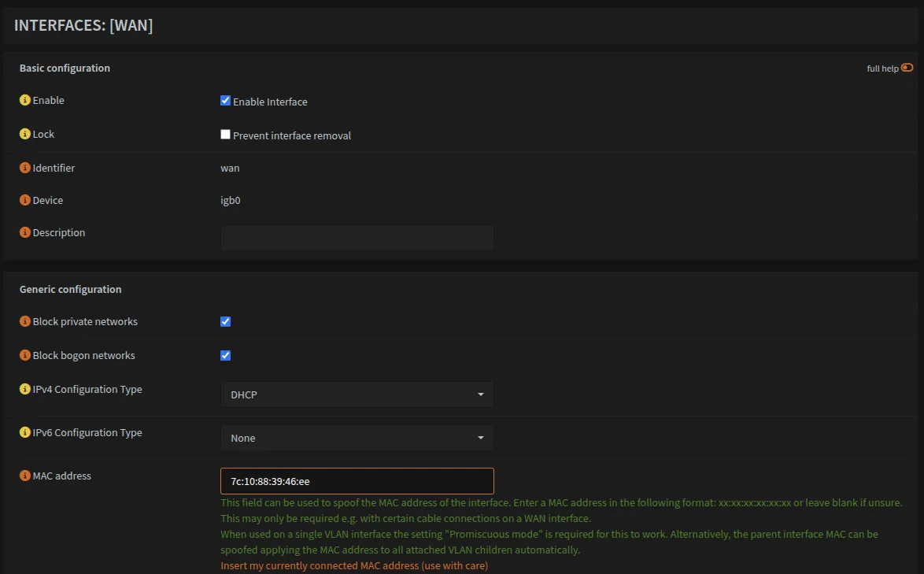This screenshot has height=574, width=924.
Task: Show help for Block private networks
Action: pyautogui.click(x=25, y=322)
